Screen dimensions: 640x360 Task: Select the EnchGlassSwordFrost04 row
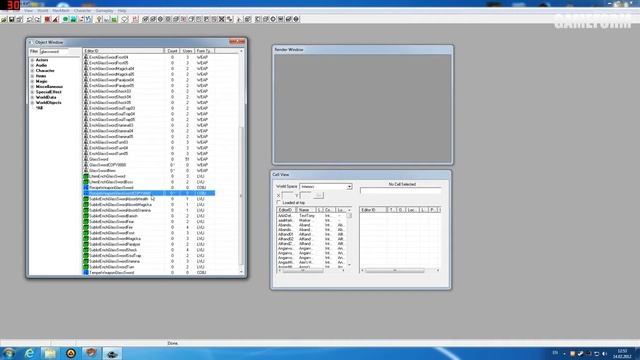(149, 57)
